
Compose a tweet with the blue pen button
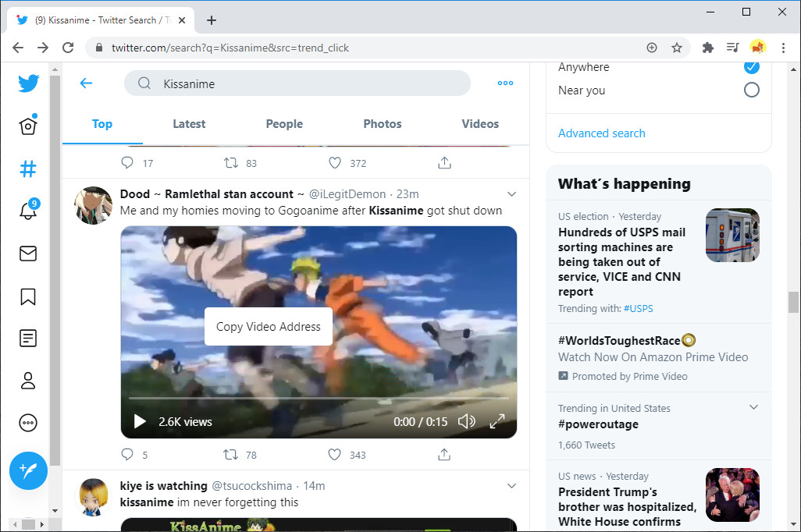(x=28, y=471)
